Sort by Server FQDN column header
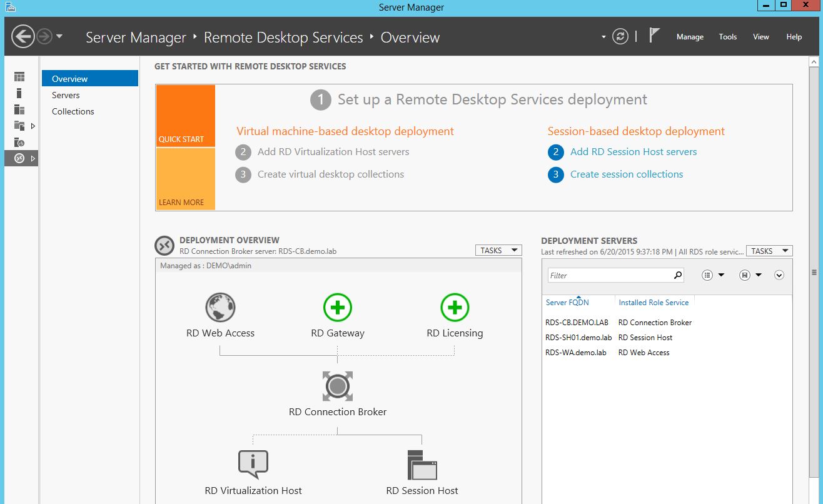Viewport: 823px width, 504px height. point(567,303)
